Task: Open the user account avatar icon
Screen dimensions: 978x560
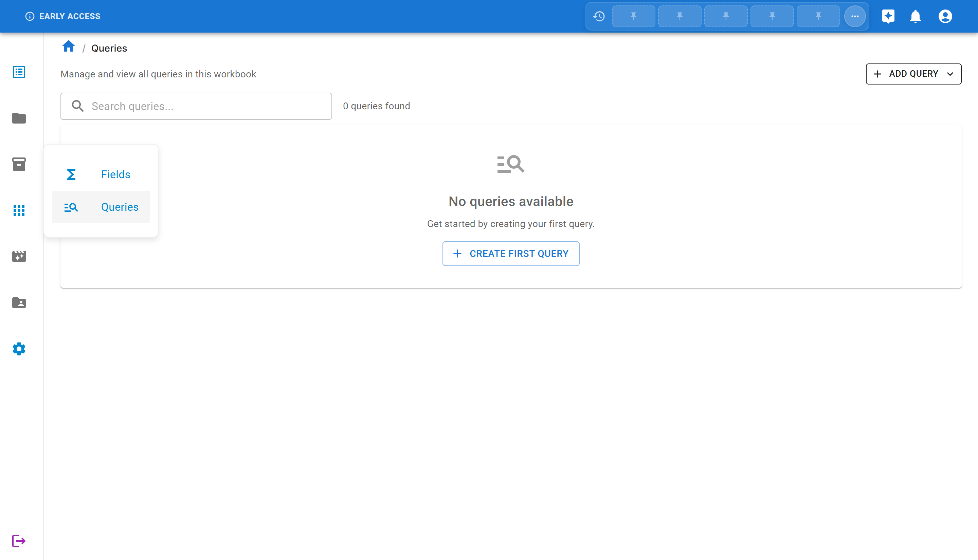Action: coord(945,16)
